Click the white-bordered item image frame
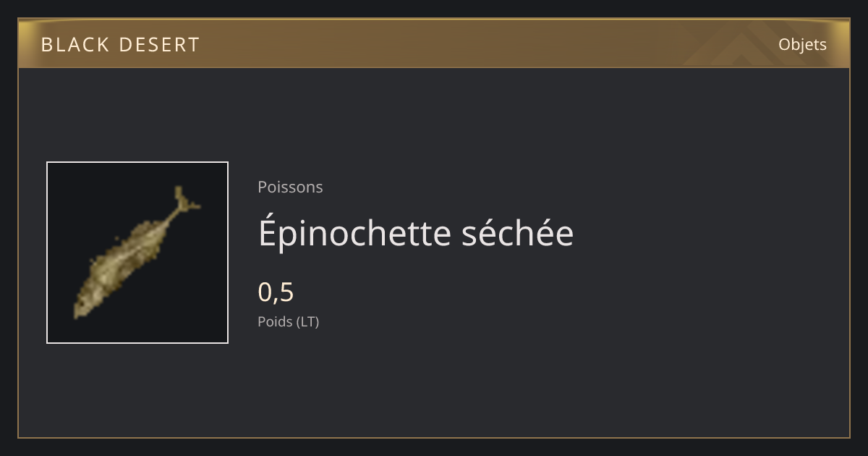The image size is (868, 456). (x=137, y=253)
